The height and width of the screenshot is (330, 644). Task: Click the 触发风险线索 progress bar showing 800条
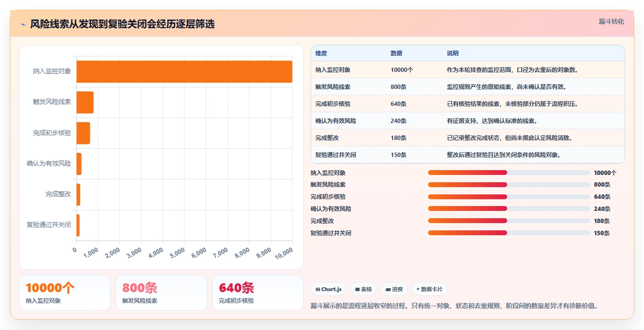pyautogui.click(x=509, y=185)
